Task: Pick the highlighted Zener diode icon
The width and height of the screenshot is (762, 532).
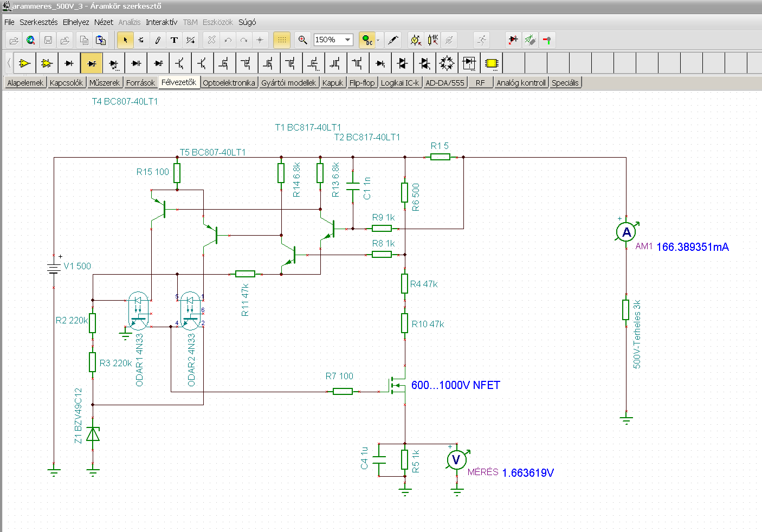Action: [92, 63]
